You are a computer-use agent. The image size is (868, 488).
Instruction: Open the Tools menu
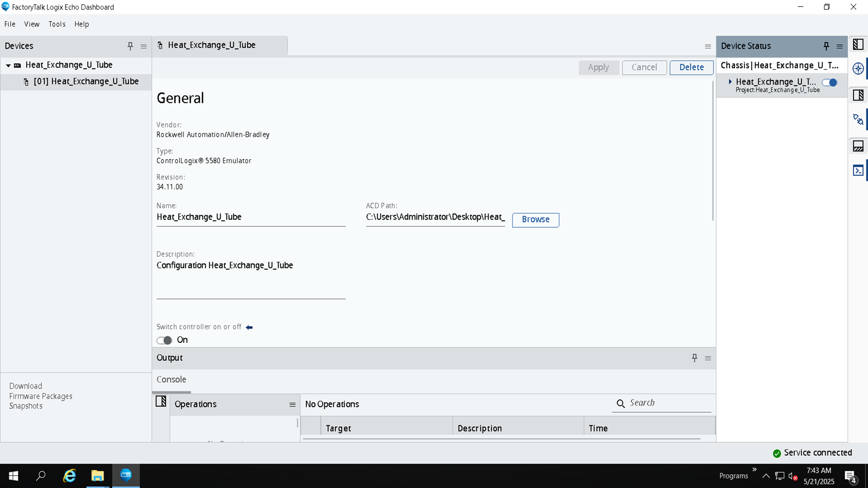57,24
